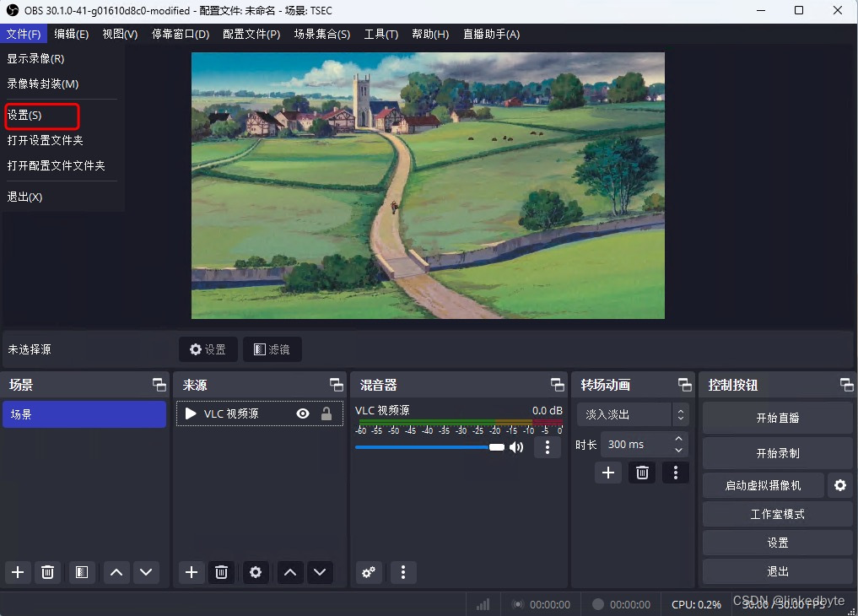Screen dimensions: 858x616
Task: Undock the Scenes panel
Action: point(159,385)
